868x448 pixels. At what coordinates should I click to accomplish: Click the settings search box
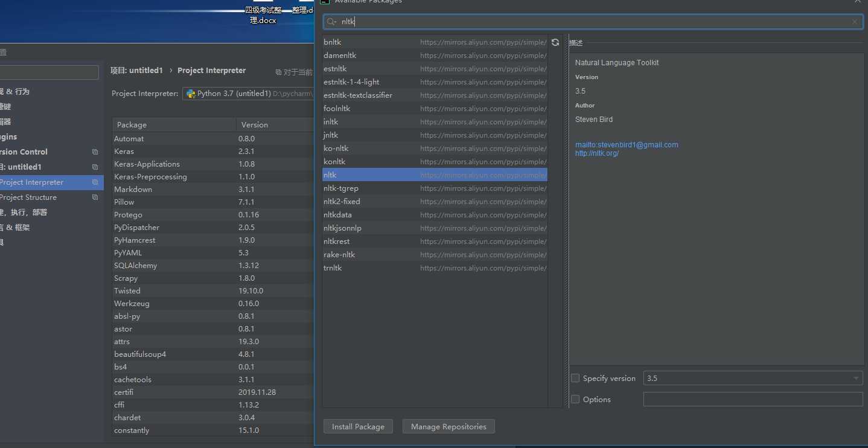point(48,72)
